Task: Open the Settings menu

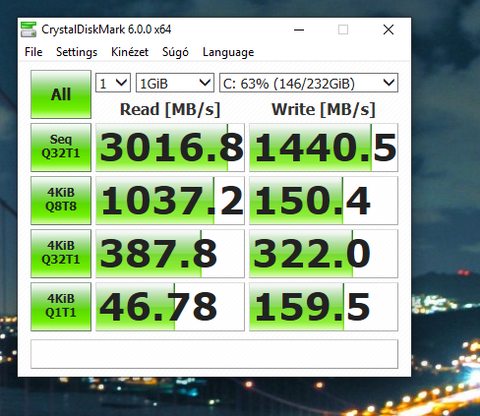Action: [x=77, y=52]
